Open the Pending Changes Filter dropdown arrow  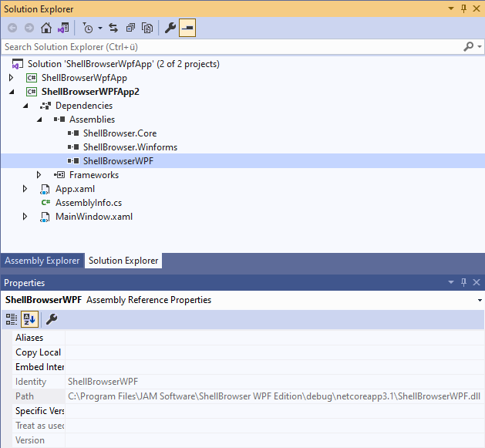pos(100,29)
